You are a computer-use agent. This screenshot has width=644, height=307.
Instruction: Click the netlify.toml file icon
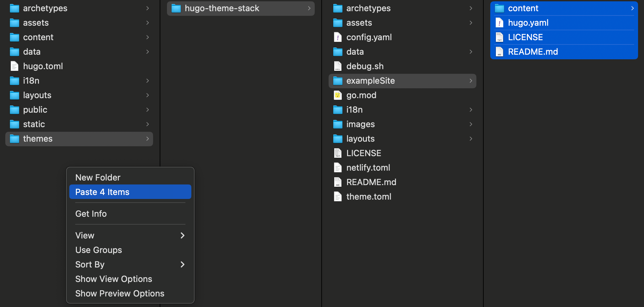point(338,168)
